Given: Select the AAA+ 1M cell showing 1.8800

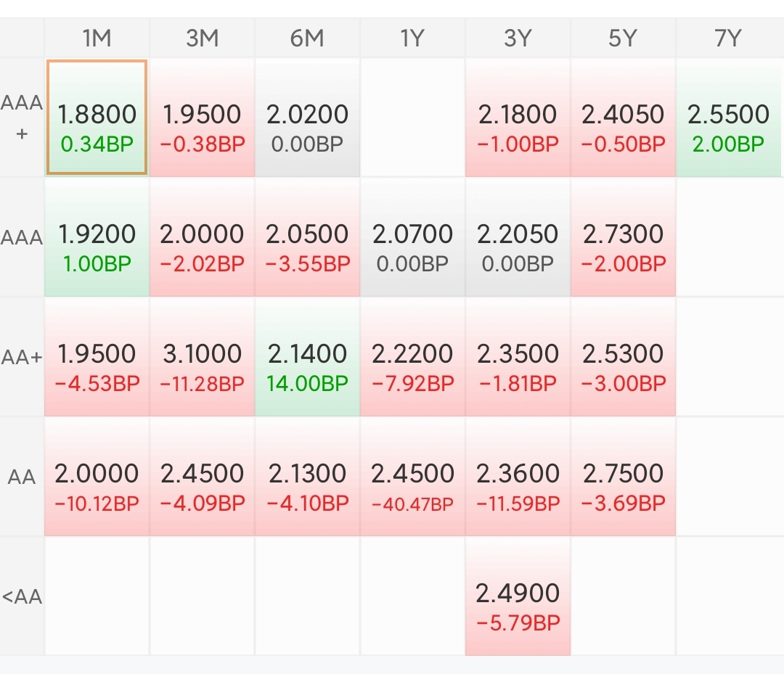Looking at the screenshot, I should [97, 118].
